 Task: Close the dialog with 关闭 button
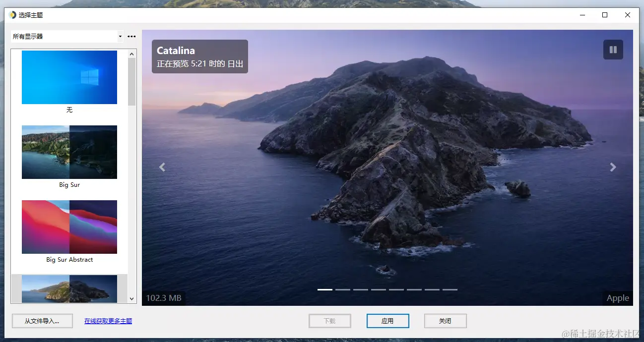[445, 321]
